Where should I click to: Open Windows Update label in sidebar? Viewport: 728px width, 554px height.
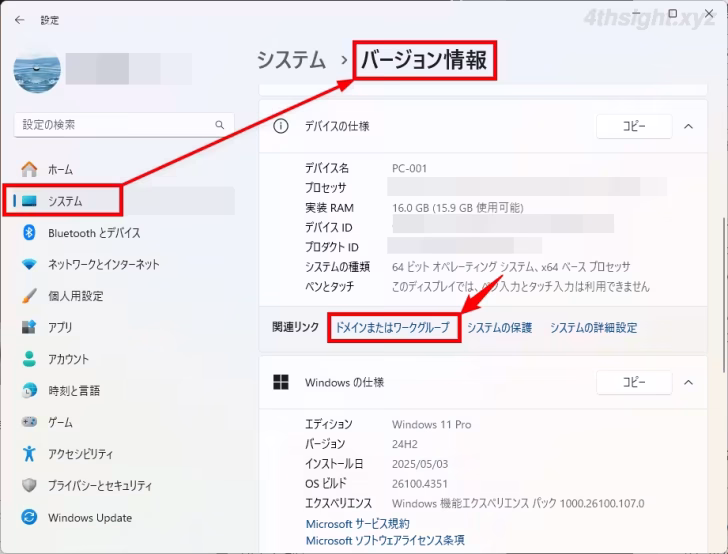[x=90, y=517]
